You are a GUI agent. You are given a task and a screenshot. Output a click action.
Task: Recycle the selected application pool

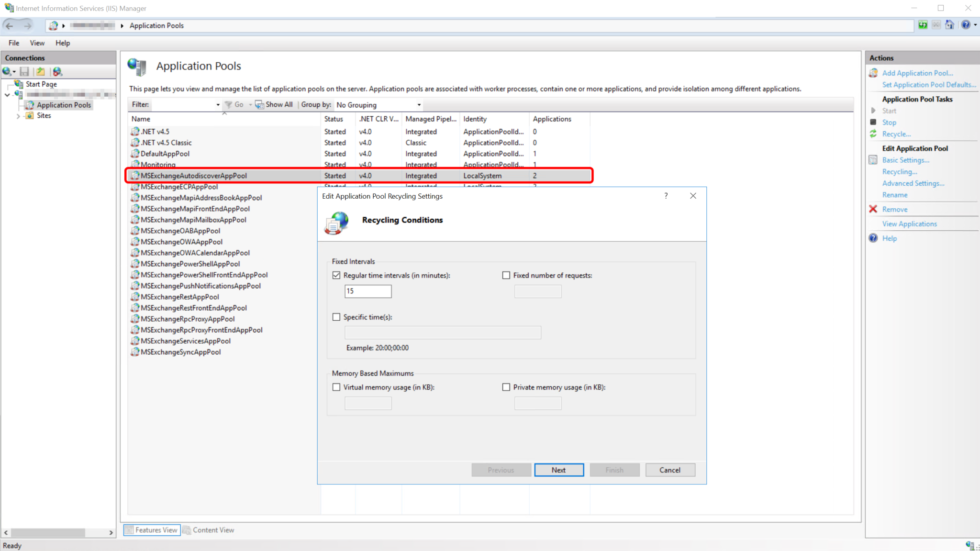click(x=896, y=134)
